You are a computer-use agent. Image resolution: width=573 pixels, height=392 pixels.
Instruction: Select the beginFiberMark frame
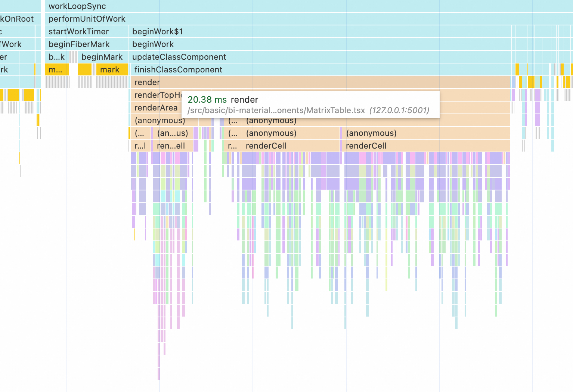point(86,44)
